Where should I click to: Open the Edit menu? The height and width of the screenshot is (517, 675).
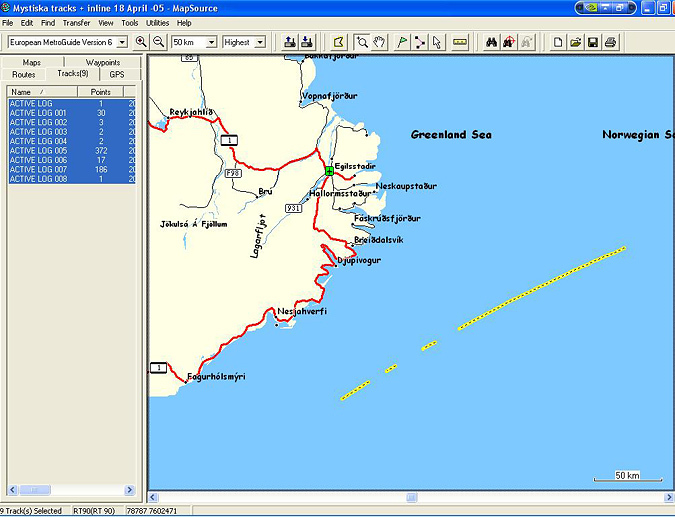point(27,23)
